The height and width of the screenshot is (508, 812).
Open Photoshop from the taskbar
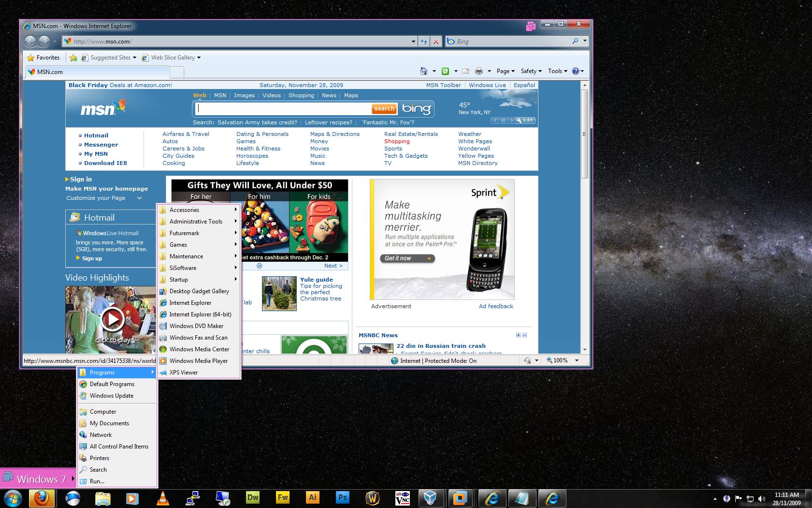[x=342, y=498]
